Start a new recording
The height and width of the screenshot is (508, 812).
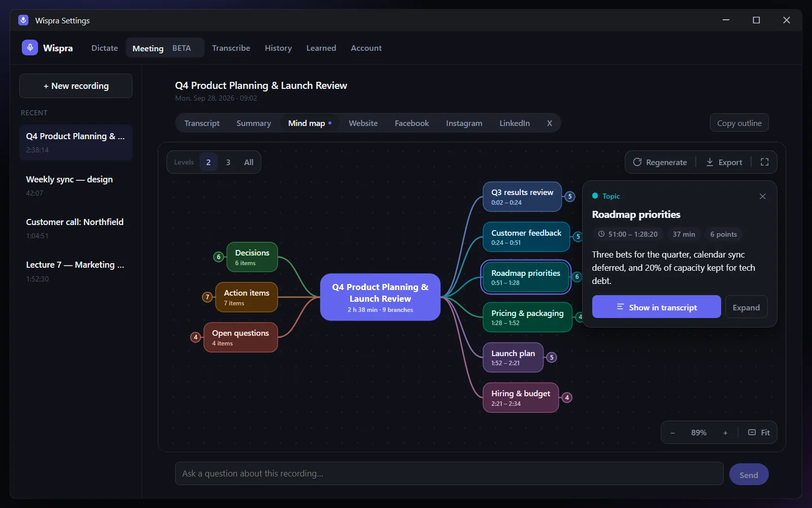tap(76, 86)
